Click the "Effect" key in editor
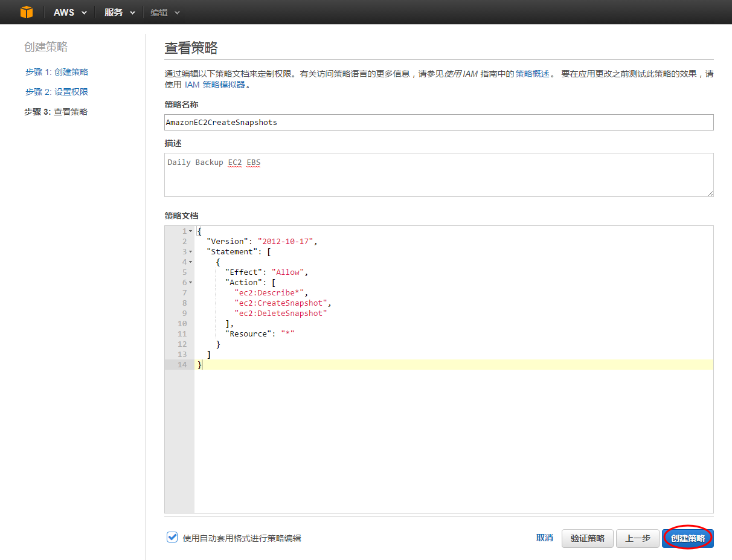 [x=243, y=272]
